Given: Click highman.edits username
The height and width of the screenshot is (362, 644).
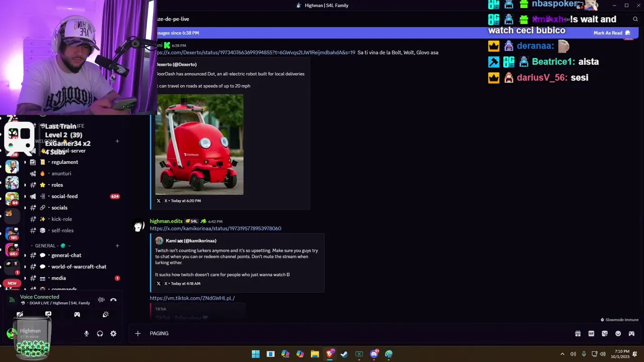Looking at the screenshot, I should click(166, 221).
